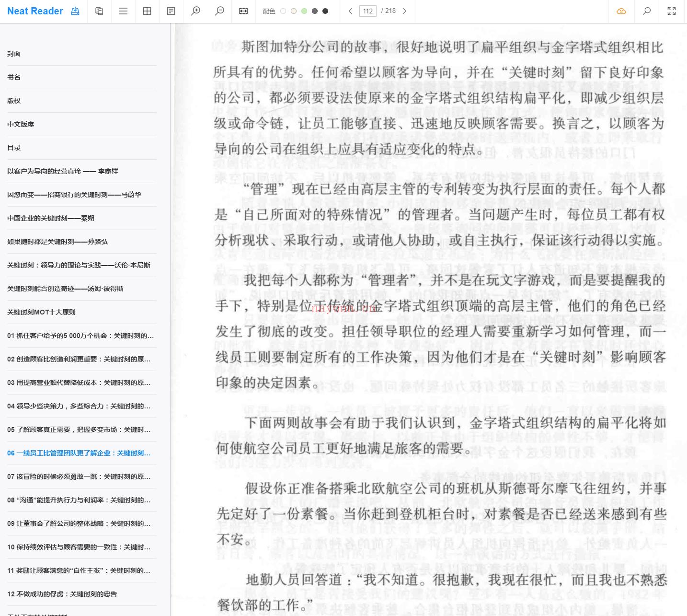Open the orange cloud sync icon
The height and width of the screenshot is (616, 687).
pyautogui.click(x=621, y=11)
